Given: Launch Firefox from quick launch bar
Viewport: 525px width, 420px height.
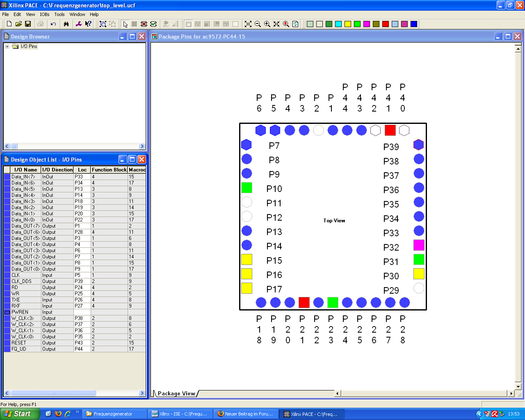Looking at the screenshot, I should 58,414.
